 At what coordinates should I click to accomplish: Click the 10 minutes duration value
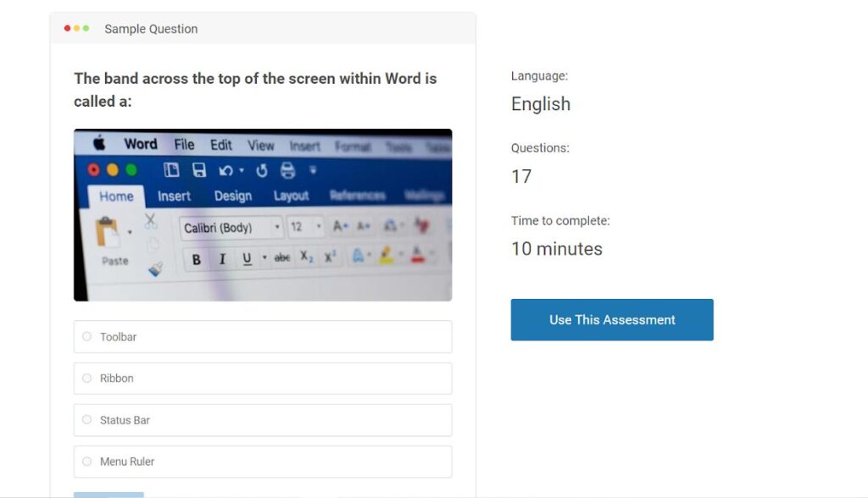[556, 249]
